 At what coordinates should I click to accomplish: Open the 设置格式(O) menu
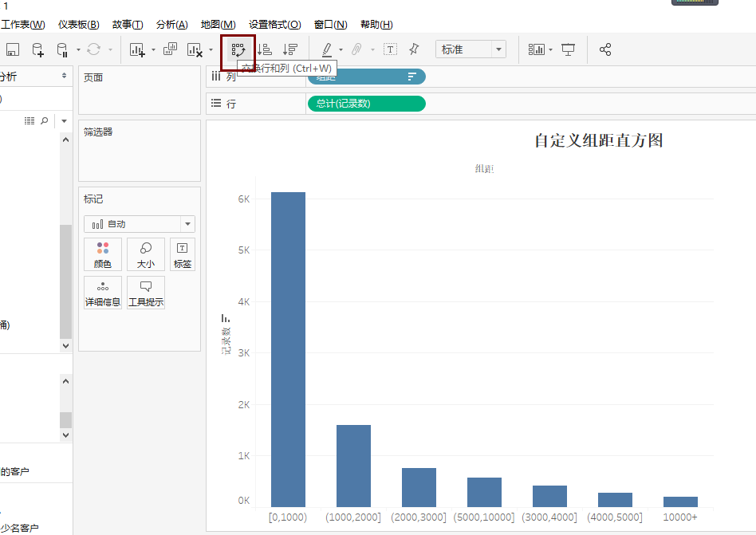275,24
